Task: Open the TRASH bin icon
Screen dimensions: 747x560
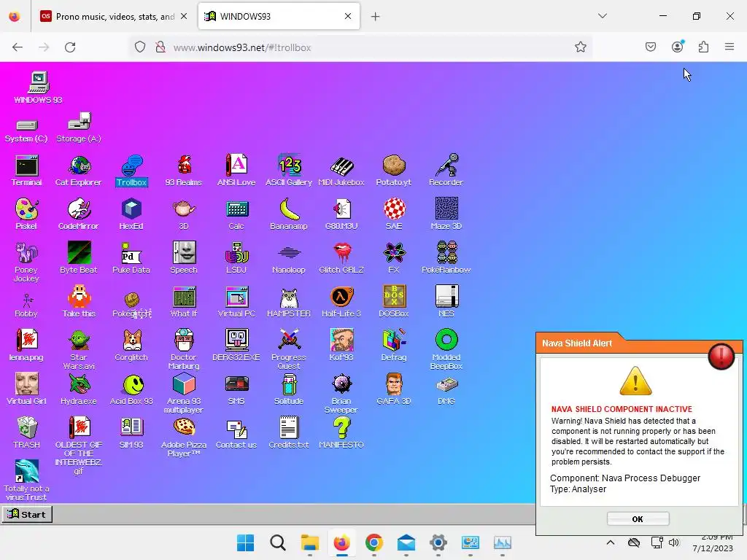Action: click(27, 433)
